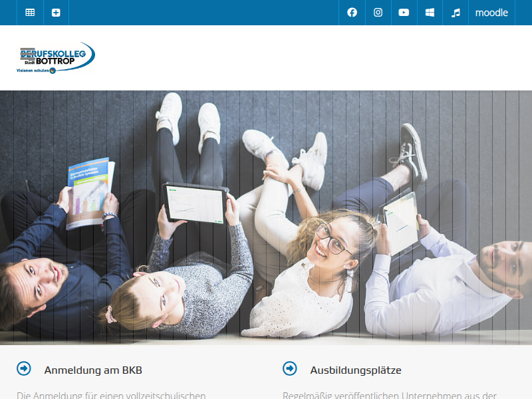Click the plus square icon
This screenshot has width=532, height=399.
[x=56, y=13]
